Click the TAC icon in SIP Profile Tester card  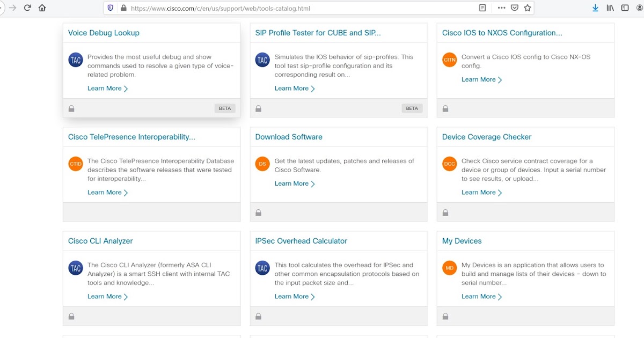[x=262, y=60]
